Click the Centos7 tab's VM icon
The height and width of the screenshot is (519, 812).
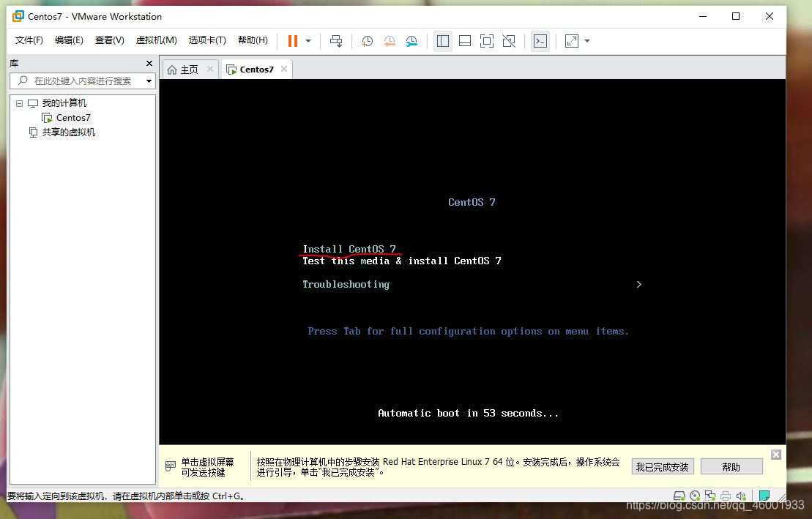click(231, 70)
